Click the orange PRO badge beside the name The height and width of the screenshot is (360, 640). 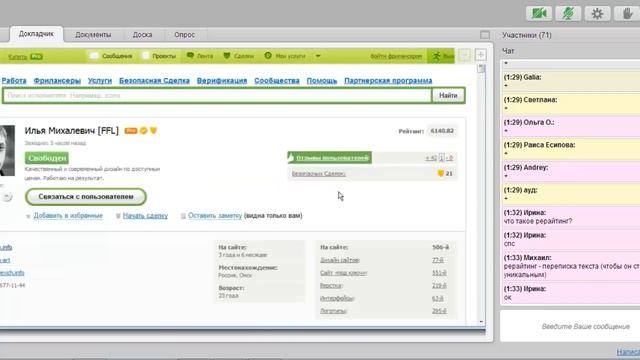[x=131, y=131]
